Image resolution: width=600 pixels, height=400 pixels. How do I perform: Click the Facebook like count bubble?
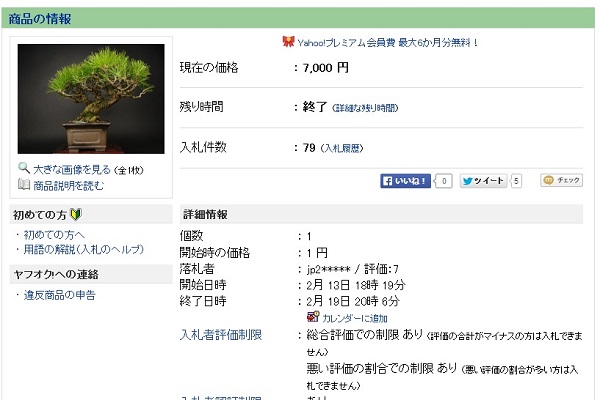[444, 181]
